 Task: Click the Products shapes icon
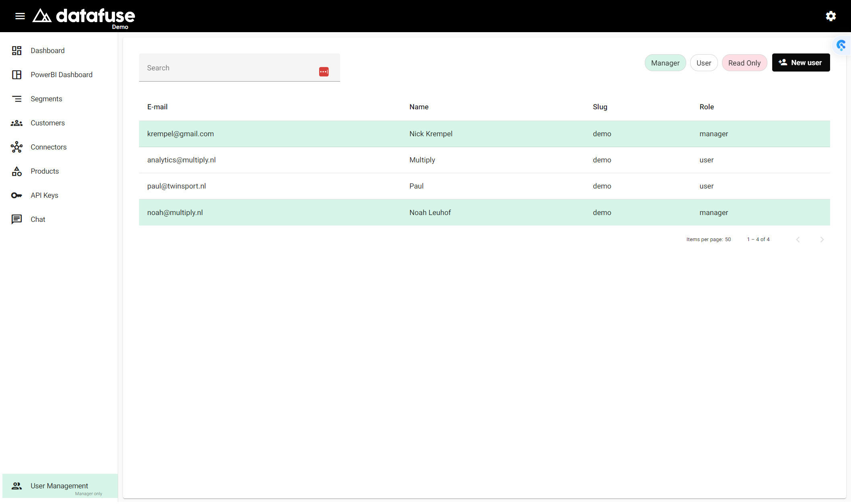(x=16, y=171)
